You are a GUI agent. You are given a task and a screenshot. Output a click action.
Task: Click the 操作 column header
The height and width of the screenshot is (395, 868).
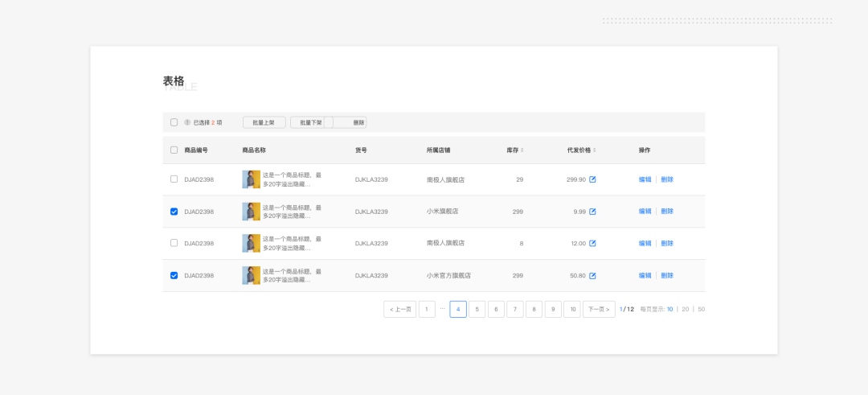point(645,150)
